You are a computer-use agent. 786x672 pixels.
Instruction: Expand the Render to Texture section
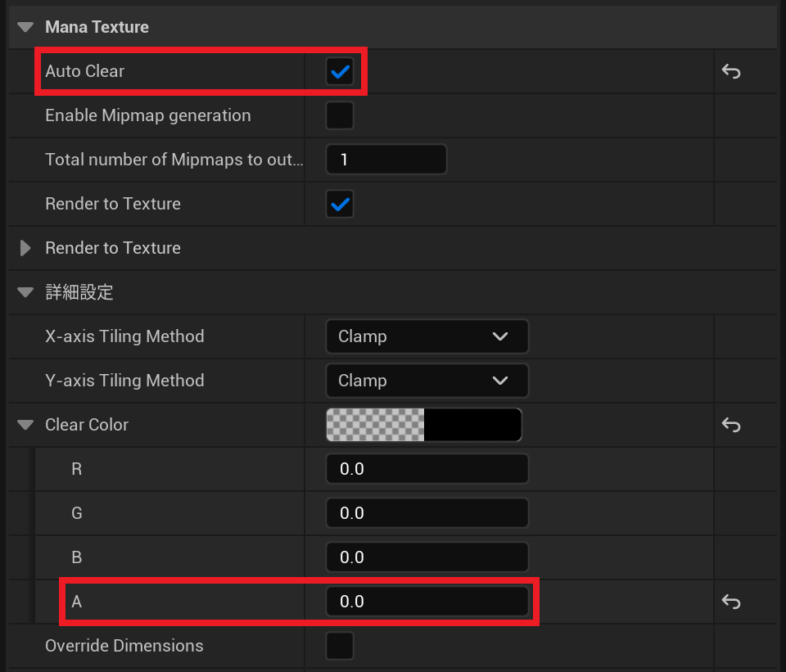26,248
